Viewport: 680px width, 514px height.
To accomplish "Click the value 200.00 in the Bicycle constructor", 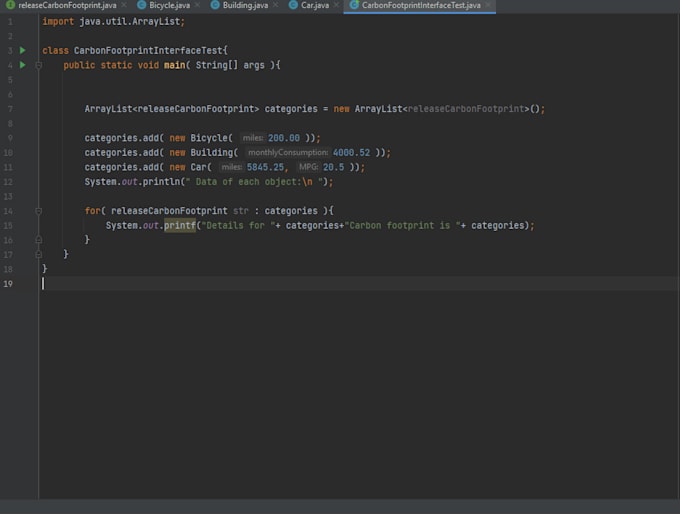I will (284, 138).
